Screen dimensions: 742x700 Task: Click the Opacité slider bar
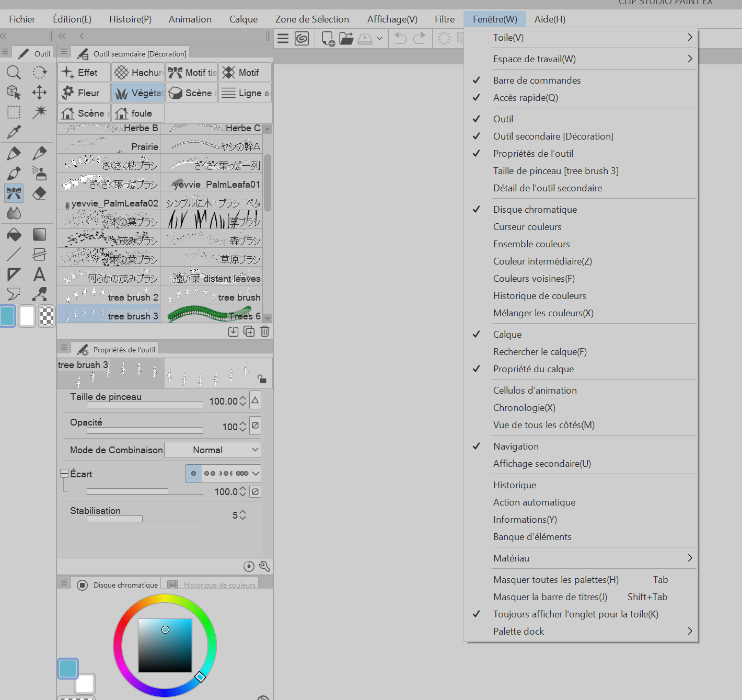(145, 431)
